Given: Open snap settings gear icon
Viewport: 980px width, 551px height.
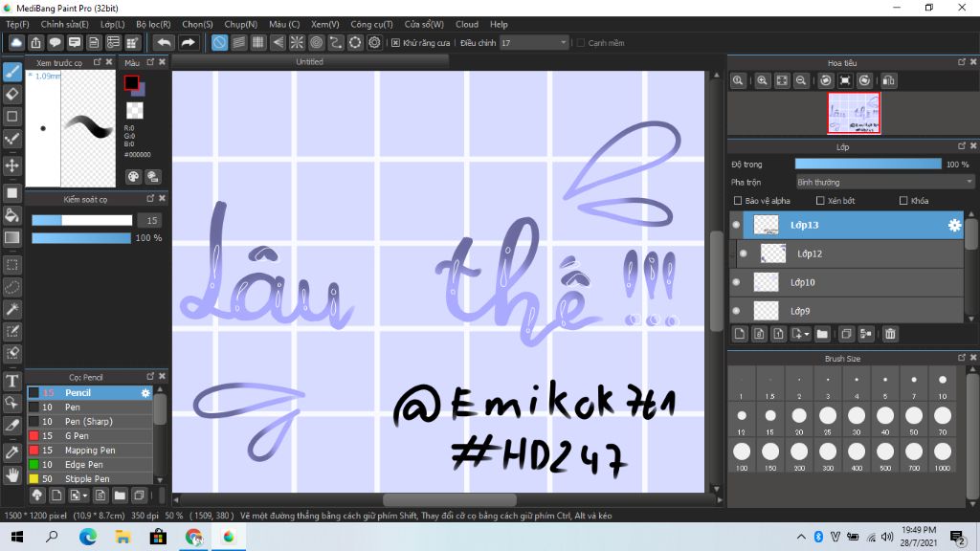Looking at the screenshot, I should (x=374, y=42).
